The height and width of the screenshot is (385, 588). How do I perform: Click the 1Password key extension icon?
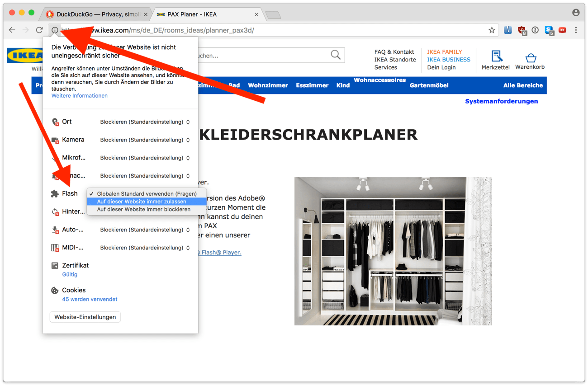pos(535,30)
